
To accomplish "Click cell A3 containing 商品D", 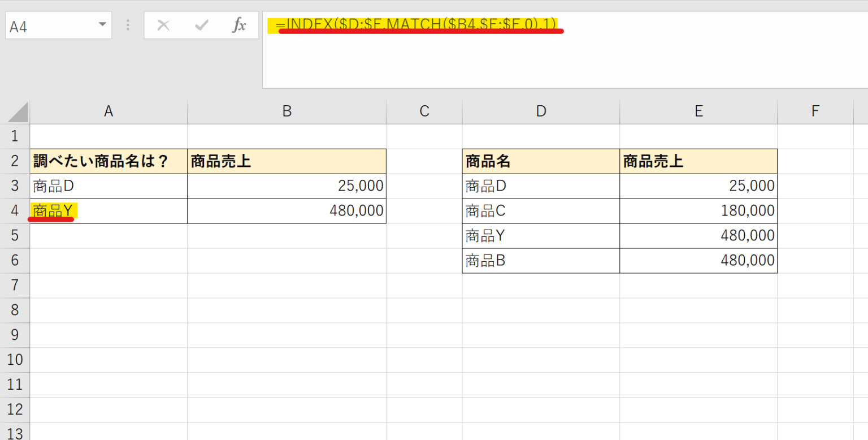I will (108, 186).
